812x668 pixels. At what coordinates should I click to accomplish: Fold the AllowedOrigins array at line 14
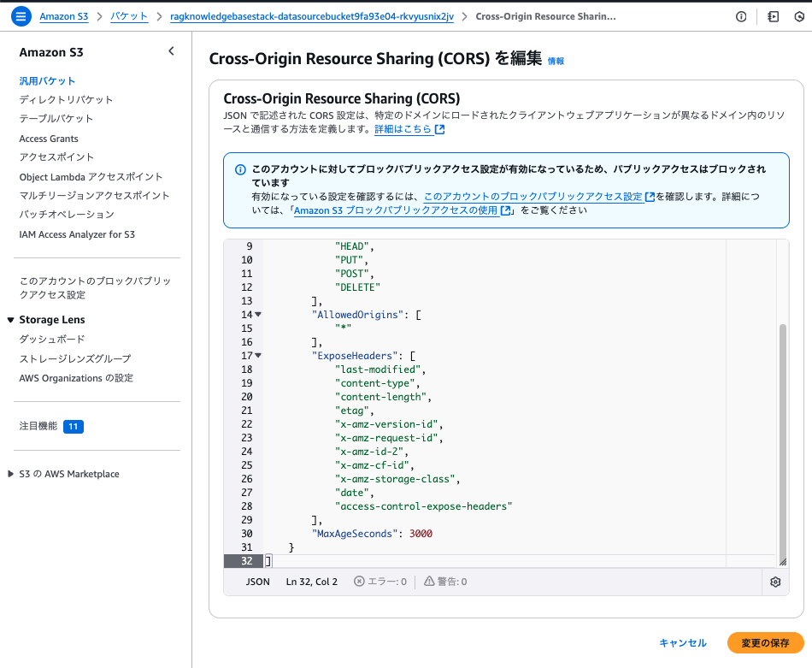[258, 315]
